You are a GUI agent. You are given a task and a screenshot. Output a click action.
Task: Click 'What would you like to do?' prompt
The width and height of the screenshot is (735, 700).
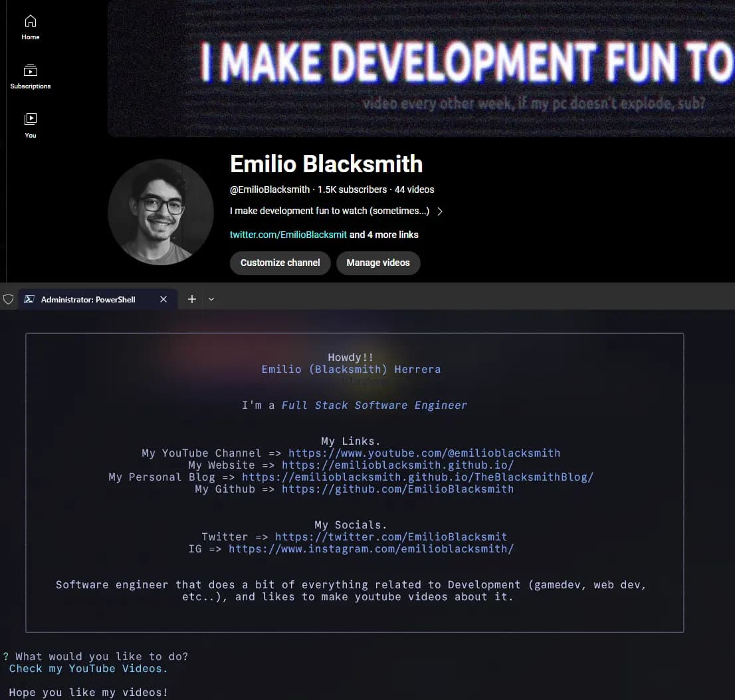[102, 657]
